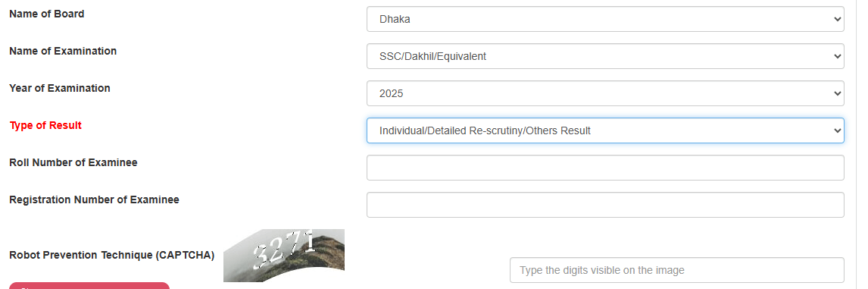Viewport: 868px width, 289px height.
Task: Click the 'Type the digits visible' CAPTCHA input
Action: [676, 270]
